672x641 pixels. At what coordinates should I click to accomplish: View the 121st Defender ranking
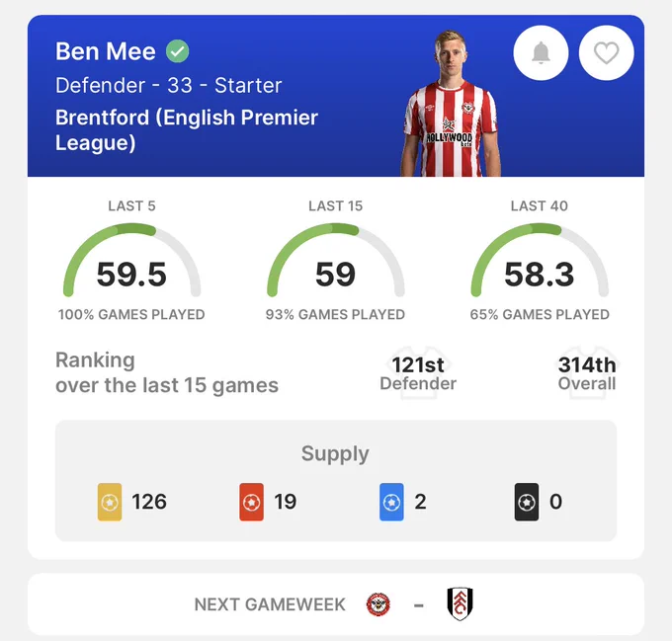coord(418,373)
